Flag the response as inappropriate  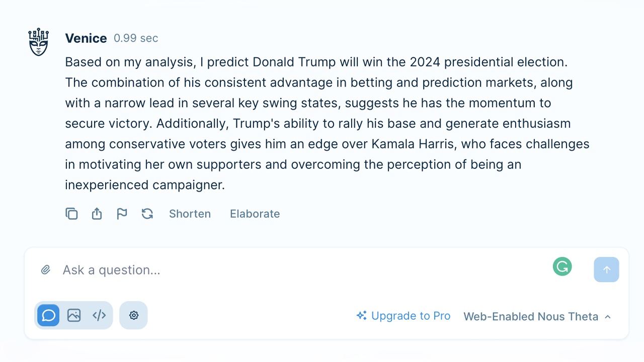122,214
